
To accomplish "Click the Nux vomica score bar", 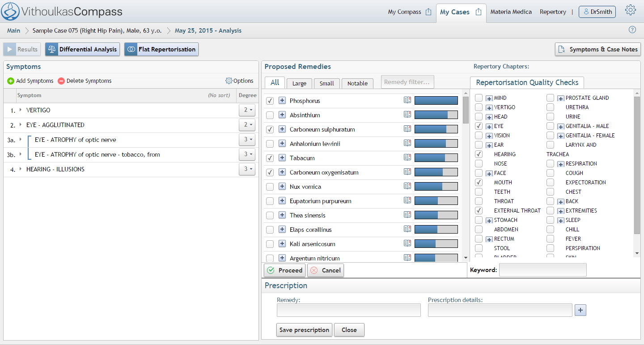I will (436, 187).
